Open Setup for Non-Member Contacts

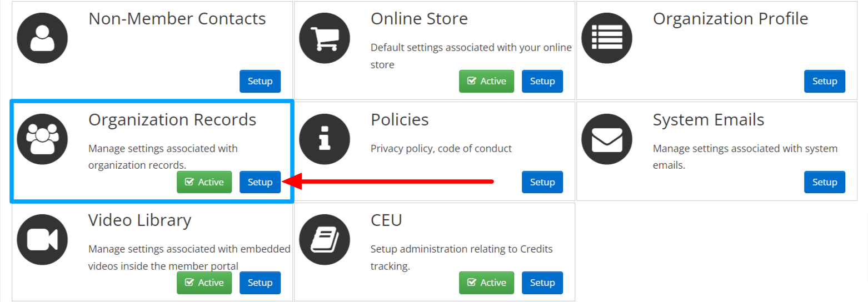click(x=260, y=81)
